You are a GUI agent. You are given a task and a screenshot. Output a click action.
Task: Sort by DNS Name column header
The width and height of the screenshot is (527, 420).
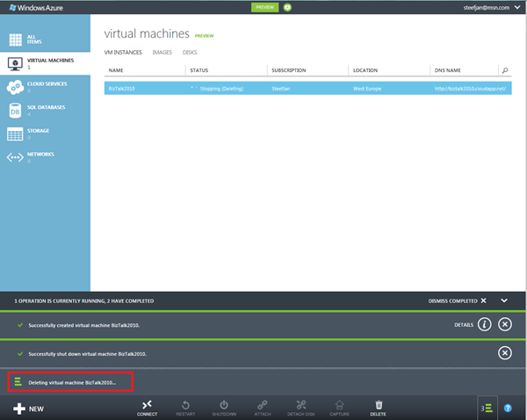point(447,70)
